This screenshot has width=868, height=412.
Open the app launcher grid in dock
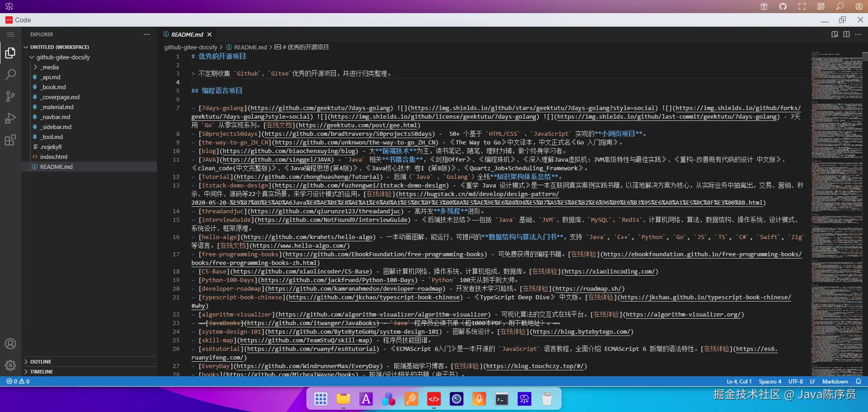pyautogui.click(x=321, y=399)
